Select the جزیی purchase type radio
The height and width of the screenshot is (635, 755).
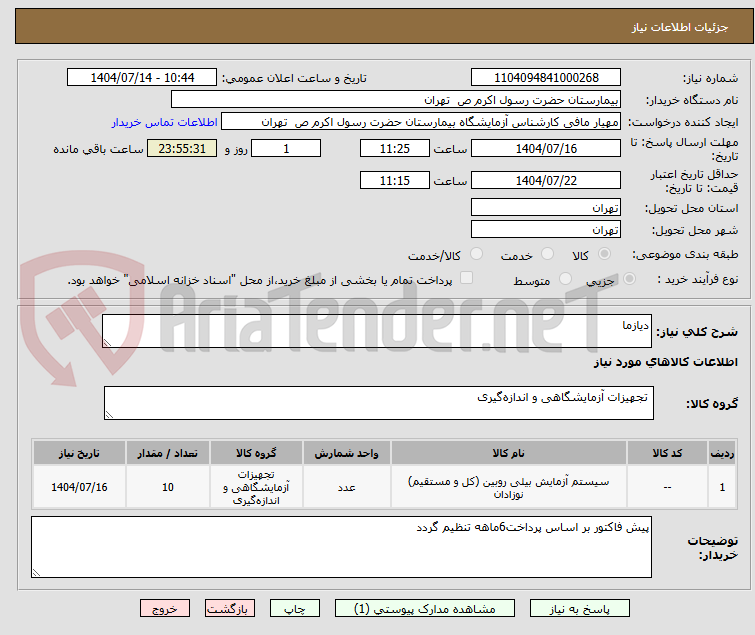click(629, 279)
